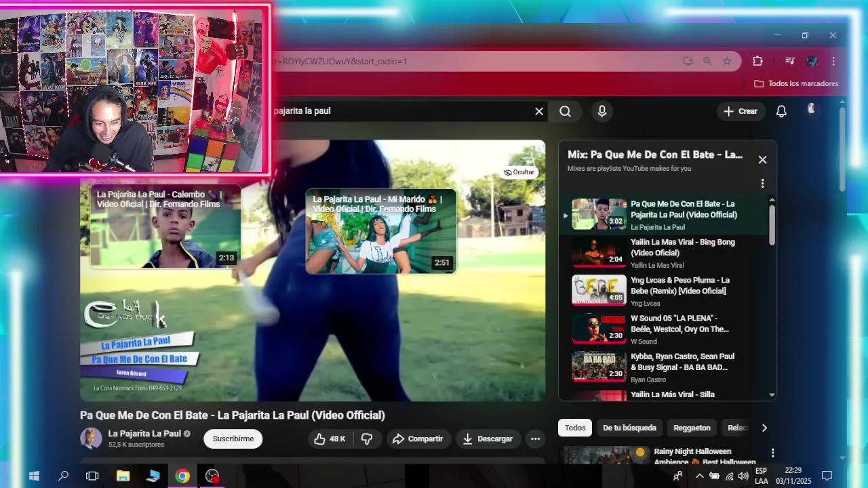
Task: Click the Crear button
Action: (x=741, y=111)
